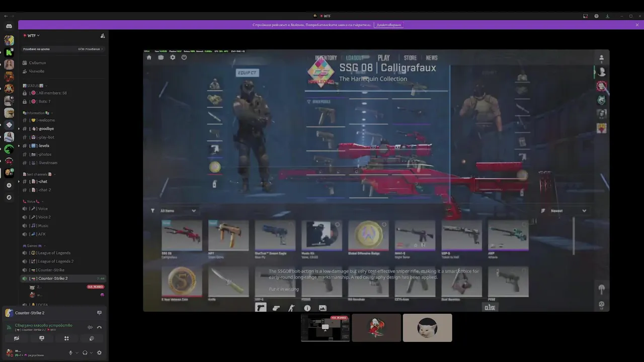This screenshot has width=644, height=362.
Task: Click the НА ЖИВО live badge
Action: [x=95, y=287]
